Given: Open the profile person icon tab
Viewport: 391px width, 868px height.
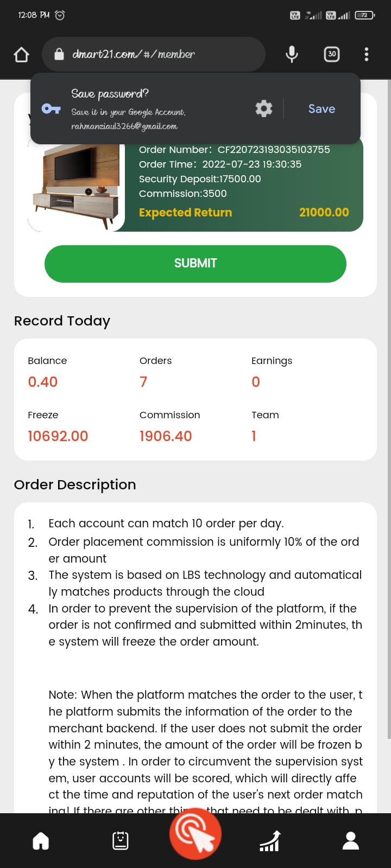Looking at the screenshot, I should tap(351, 841).
